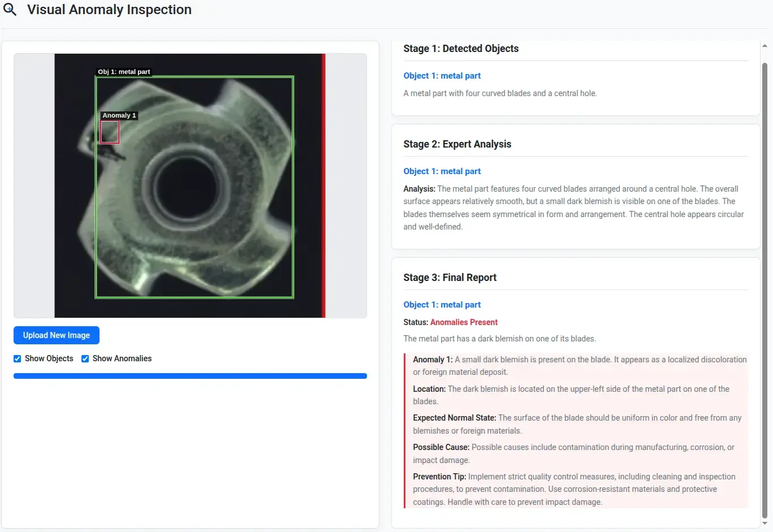The height and width of the screenshot is (532, 773).
Task: Click the central hole of the metal part image
Action: point(185,186)
